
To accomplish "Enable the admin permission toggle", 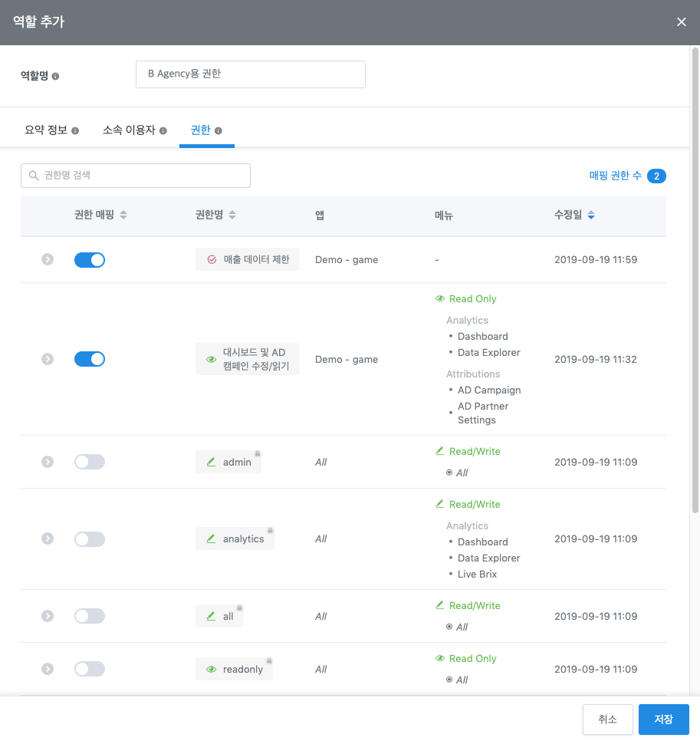I will (90, 462).
